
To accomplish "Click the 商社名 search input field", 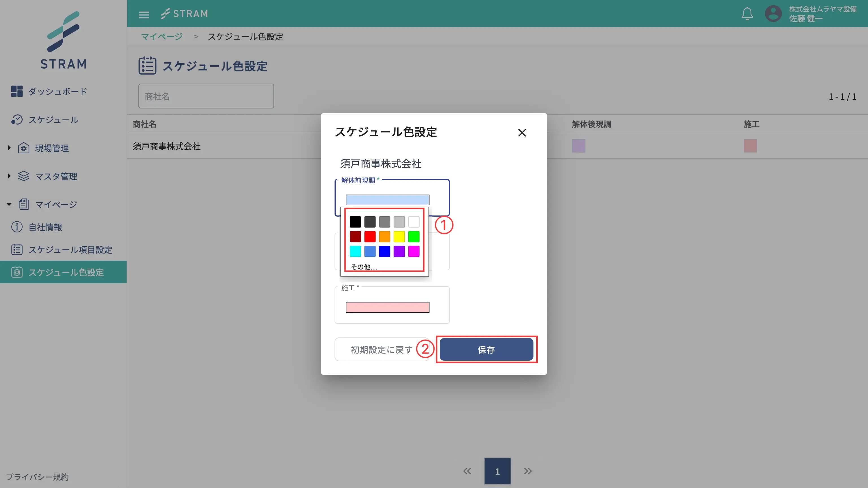I will point(206,96).
